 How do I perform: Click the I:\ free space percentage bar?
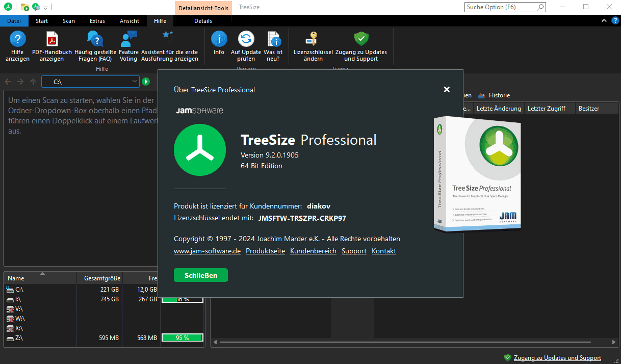183,299
